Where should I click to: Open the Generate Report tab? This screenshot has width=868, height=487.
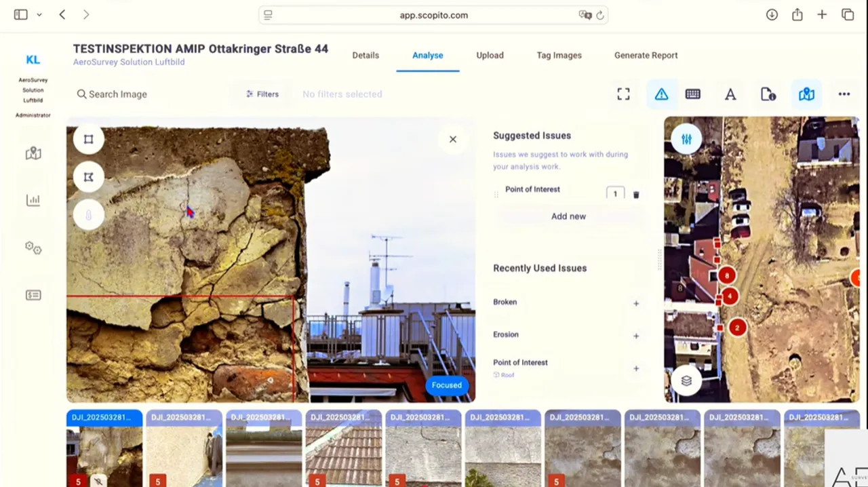coord(646,56)
